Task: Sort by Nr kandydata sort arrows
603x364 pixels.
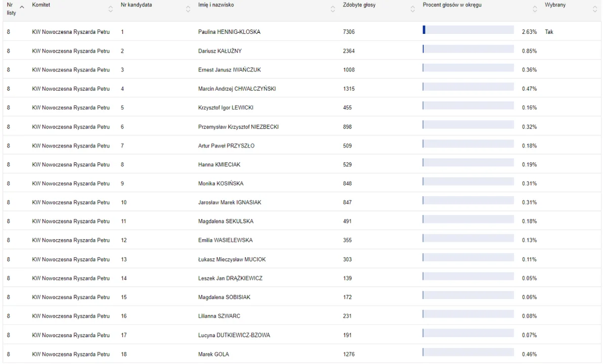Action: click(188, 9)
